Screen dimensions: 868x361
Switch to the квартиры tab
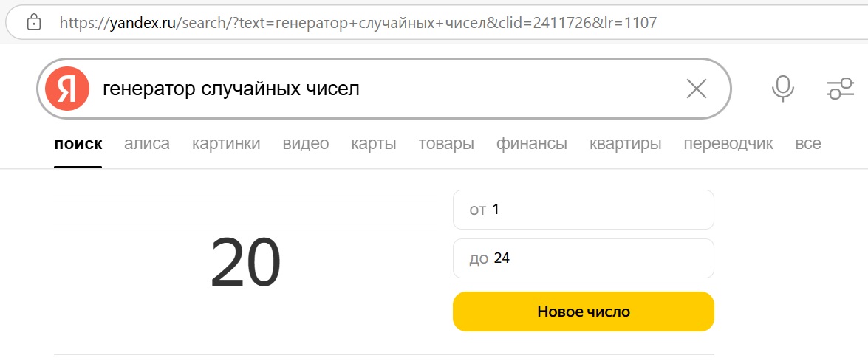pos(626,144)
